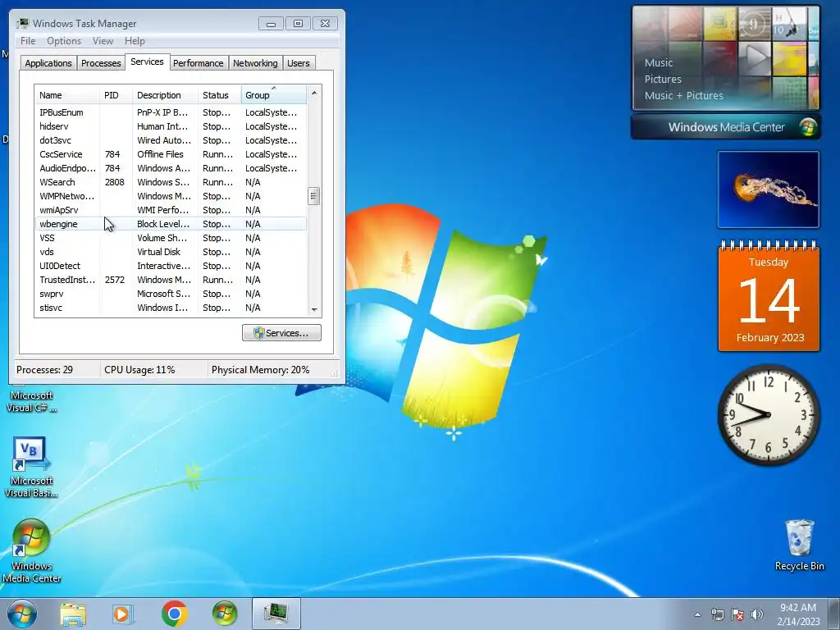Screen dimensions: 840x630
Task: Select the WSearch service row
Action: pos(171,182)
